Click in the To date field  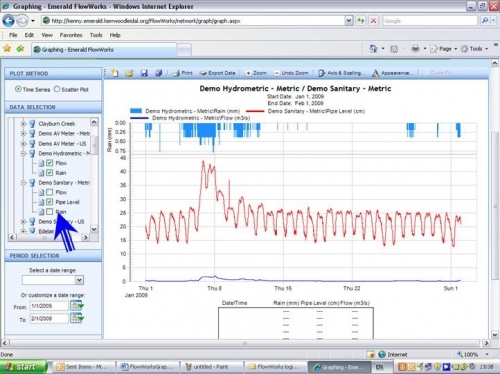(49, 318)
